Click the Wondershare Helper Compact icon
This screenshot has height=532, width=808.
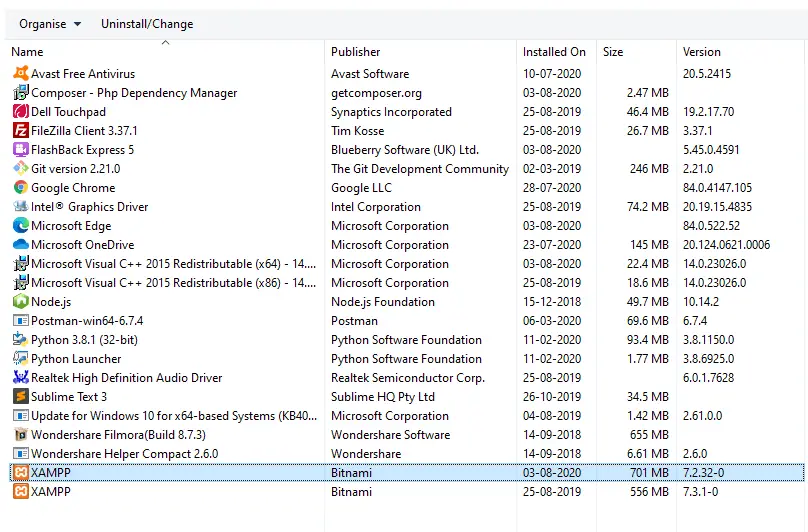(21, 454)
